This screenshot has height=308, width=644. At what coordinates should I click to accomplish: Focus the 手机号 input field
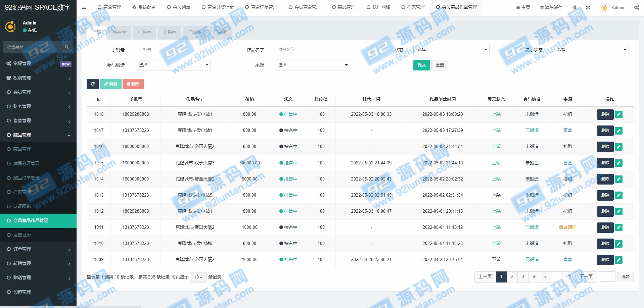click(173, 50)
